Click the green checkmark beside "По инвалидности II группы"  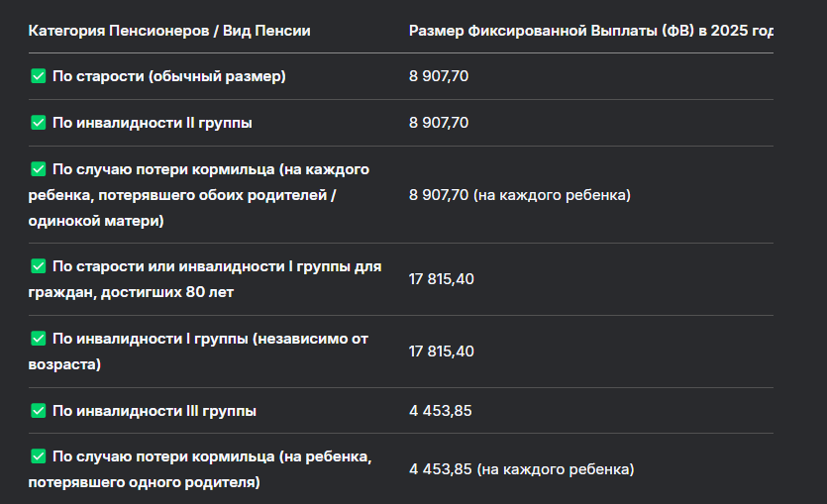point(39,123)
